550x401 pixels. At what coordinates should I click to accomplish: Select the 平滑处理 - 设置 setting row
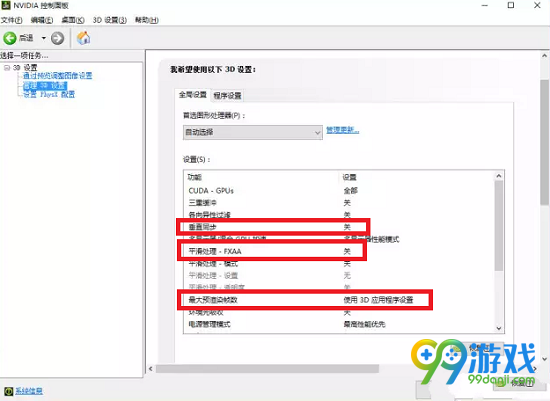[x=339, y=275]
